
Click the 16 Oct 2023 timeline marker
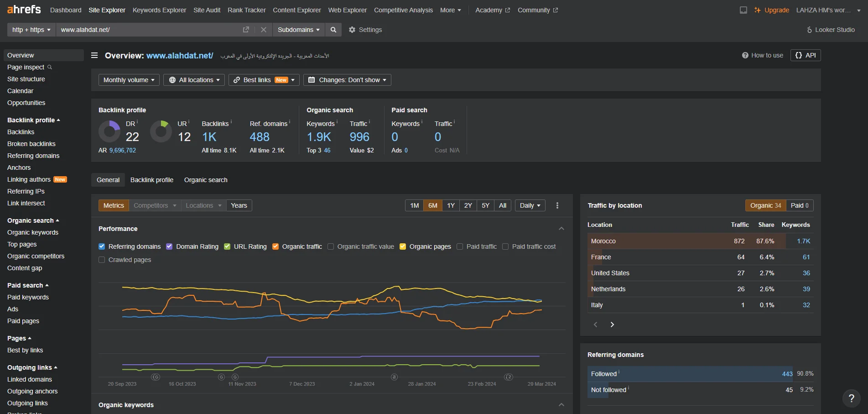click(182, 384)
